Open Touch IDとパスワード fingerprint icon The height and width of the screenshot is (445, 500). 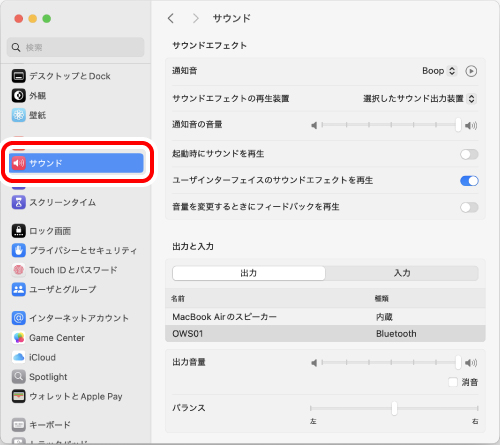(x=19, y=270)
